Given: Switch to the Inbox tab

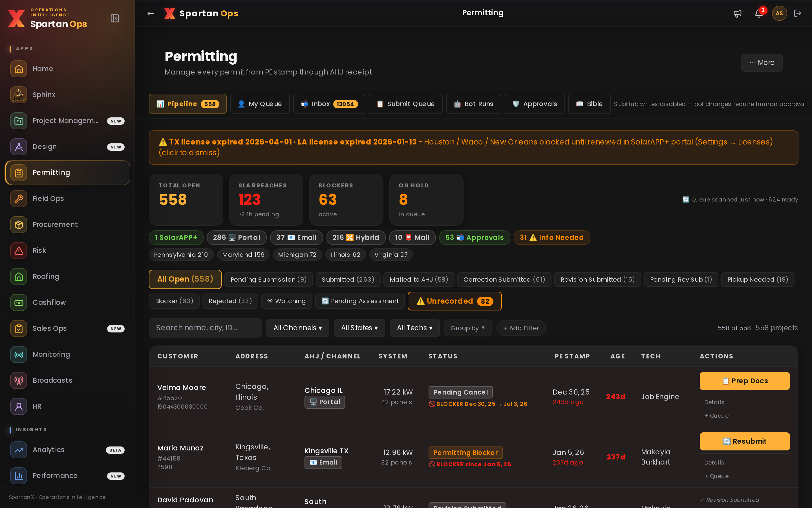Looking at the screenshot, I should coord(329,104).
